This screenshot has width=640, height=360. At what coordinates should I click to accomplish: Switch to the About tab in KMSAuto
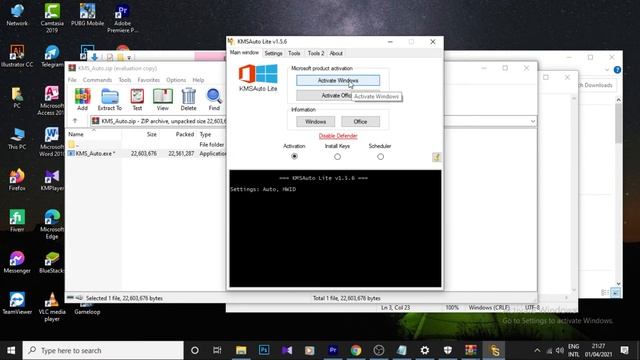click(336, 53)
